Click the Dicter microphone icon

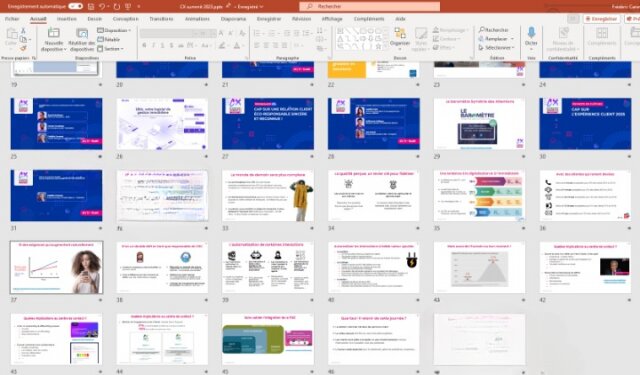531,33
